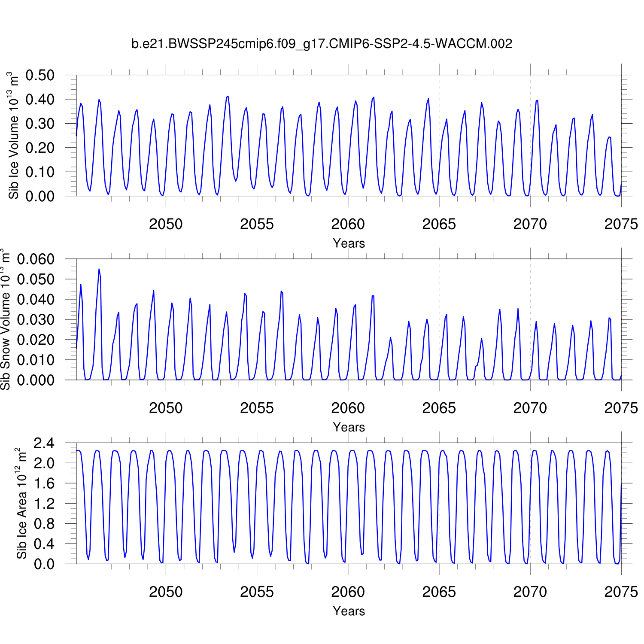Click the Sib Ice Area y-axis label
The width and height of the screenshot is (644, 644).
pyautogui.click(x=21, y=503)
